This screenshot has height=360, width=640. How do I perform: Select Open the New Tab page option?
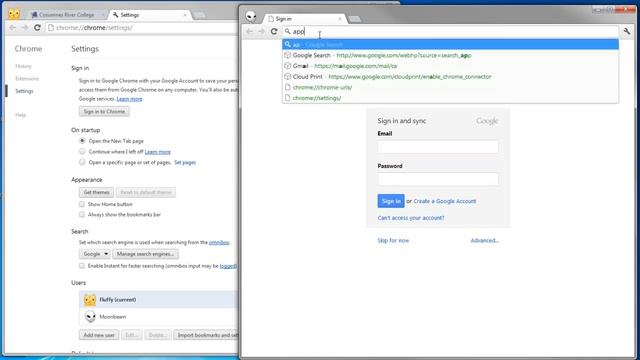82,141
